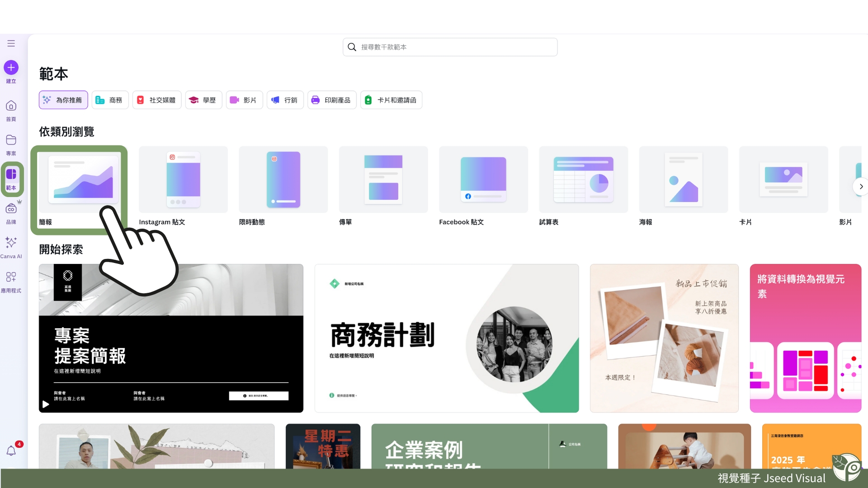Click the template search input field
This screenshot has width=868, height=488.
449,47
